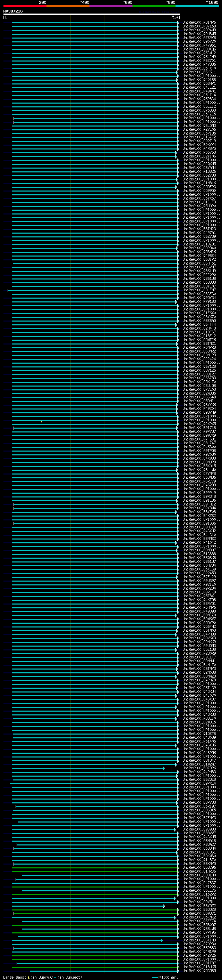Select the UniRef100_C5PIU5 label

(x=199, y=133)
